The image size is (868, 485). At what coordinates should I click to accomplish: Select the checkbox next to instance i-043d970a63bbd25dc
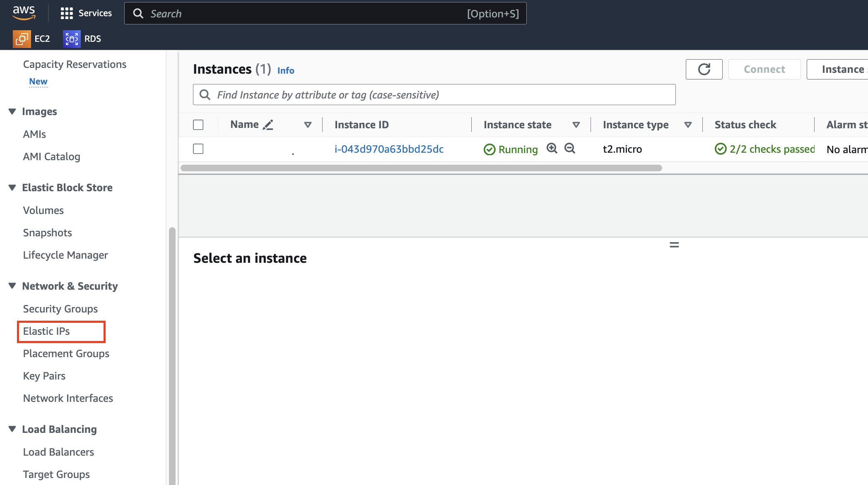[x=198, y=149]
